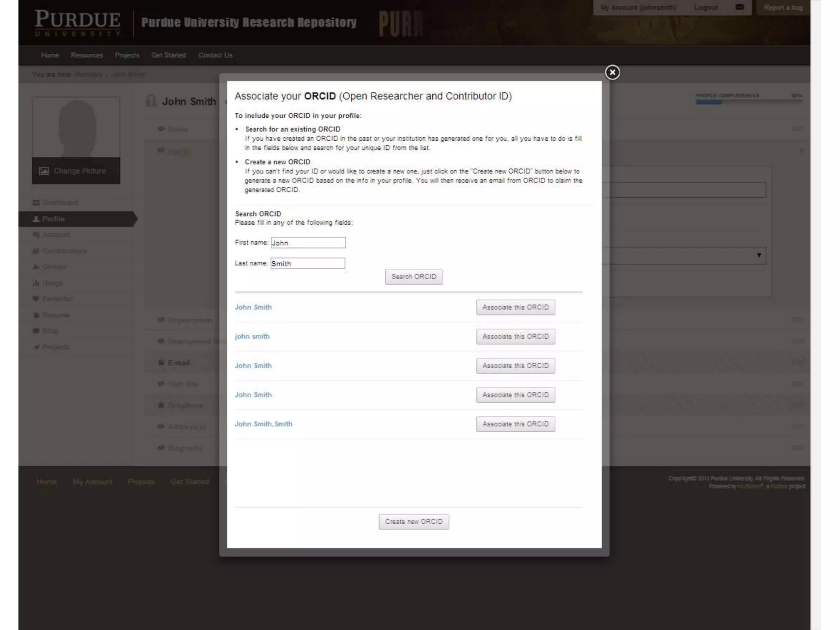This screenshot has width=840, height=630.
Task: Click the Last name input field
Action: click(308, 263)
